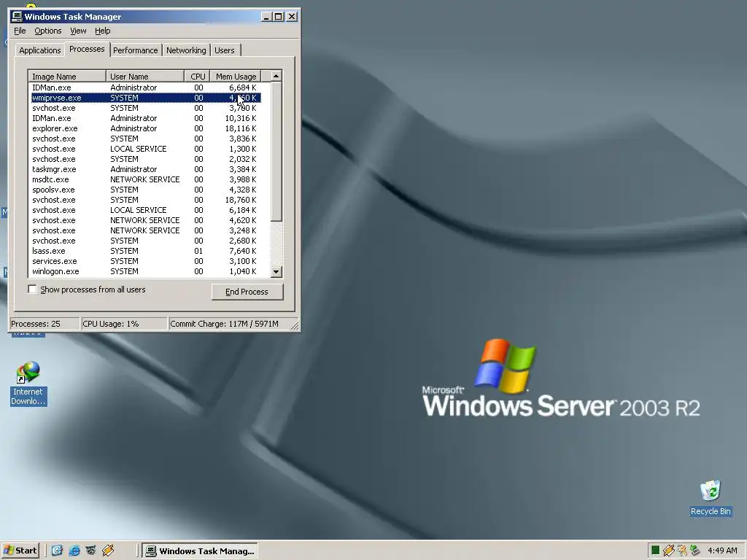Click the 7,640 K memory value
Viewport: 747px width, 560px height.
(x=242, y=251)
